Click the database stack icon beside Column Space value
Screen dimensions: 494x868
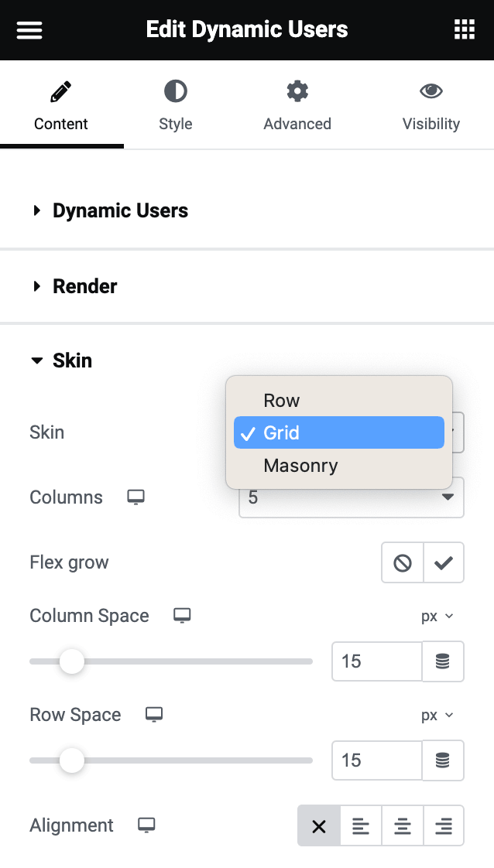pyautogui.click(x=443, y=661)
